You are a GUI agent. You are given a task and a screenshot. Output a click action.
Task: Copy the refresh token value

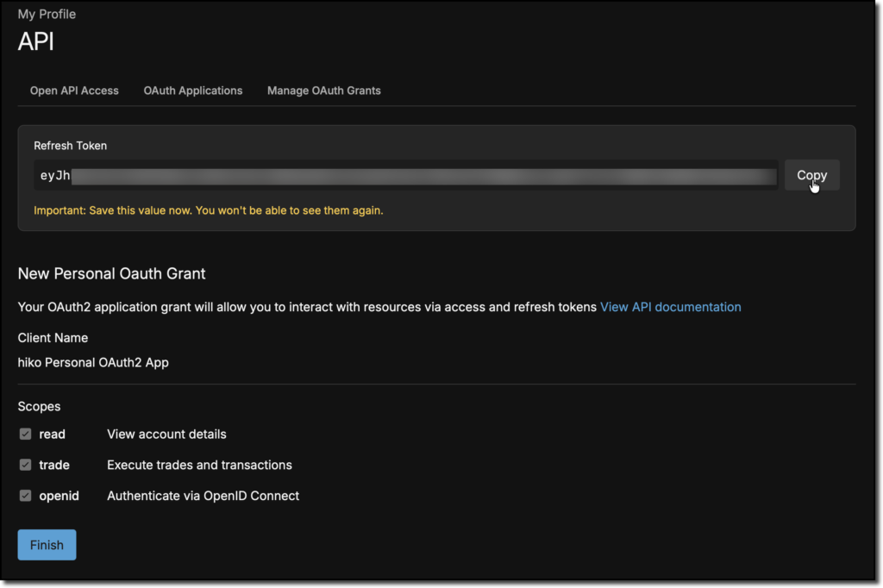tap(811, 175)
